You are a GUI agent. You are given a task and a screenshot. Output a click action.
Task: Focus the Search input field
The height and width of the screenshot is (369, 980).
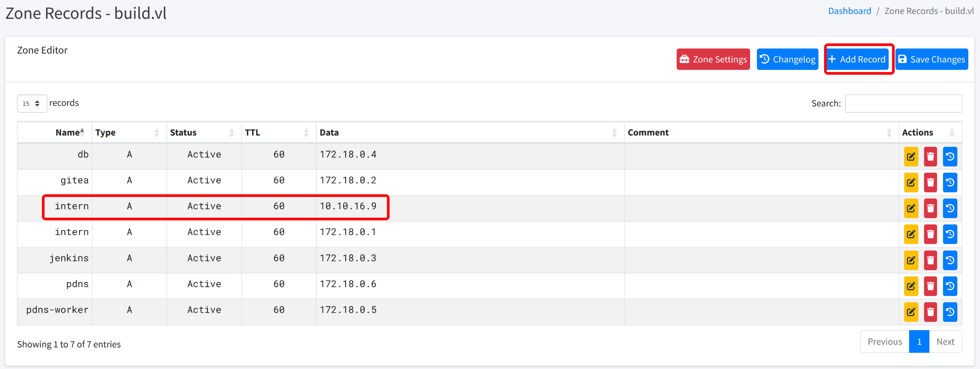903,103
